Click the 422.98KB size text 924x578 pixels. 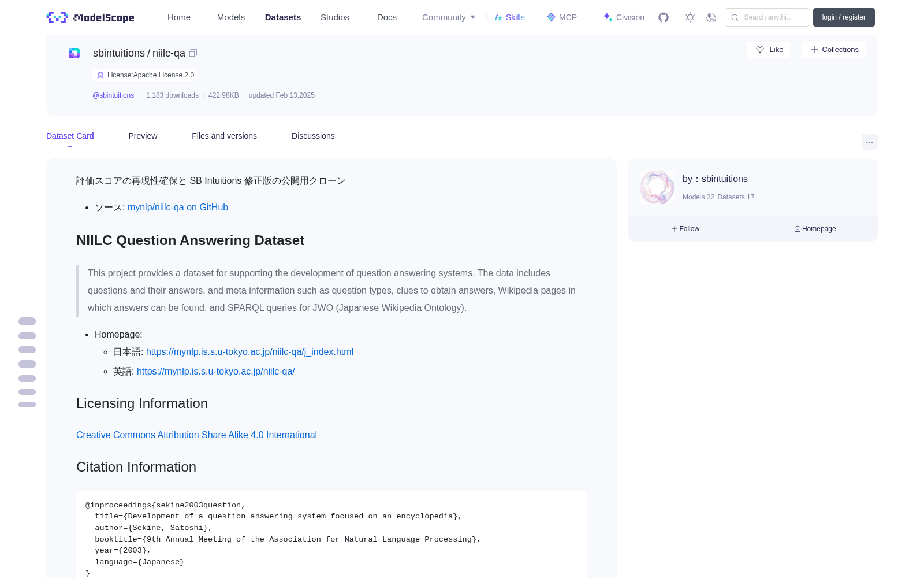(x=223, y=95)
